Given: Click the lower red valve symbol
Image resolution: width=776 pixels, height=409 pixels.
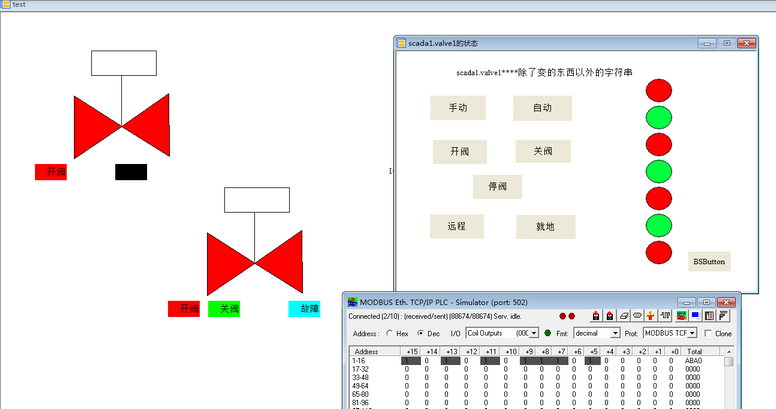Looking at the screenshot, I should (255, 263).
